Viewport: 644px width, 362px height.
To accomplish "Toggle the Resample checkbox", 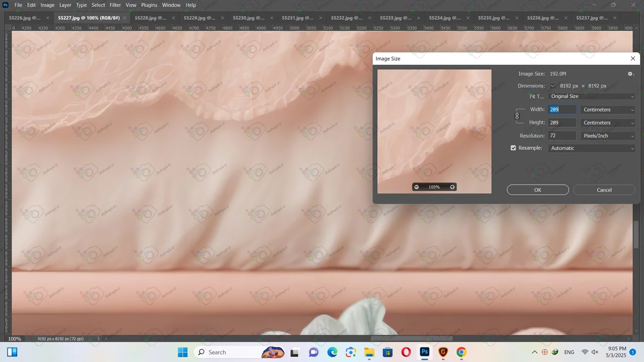I will click(513, 148).
